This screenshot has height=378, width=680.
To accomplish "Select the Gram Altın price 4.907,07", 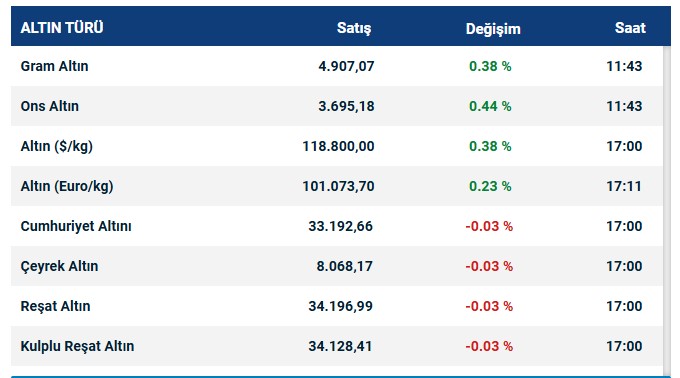I will coord(346,66).
